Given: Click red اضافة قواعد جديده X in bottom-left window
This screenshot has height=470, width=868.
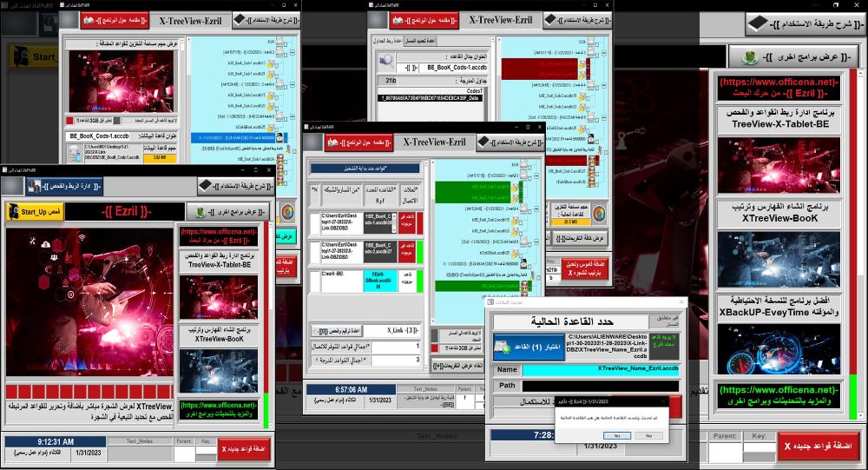Looking at the screenshot, I should point(245,449).
